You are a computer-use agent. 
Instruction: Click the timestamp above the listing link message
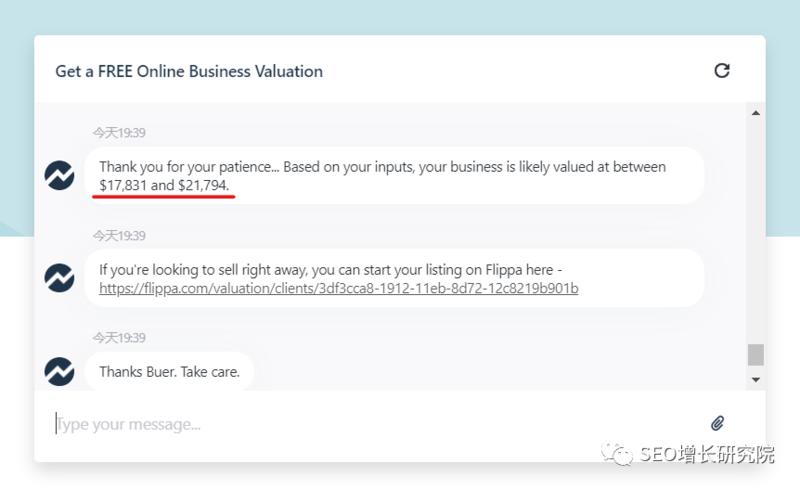coord(119,236)
